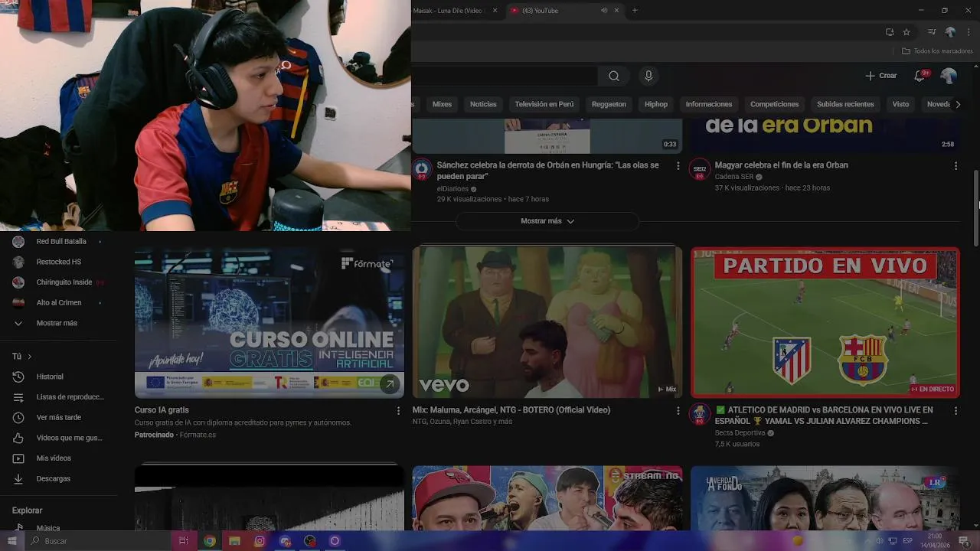980x551 pixels.
Task: Click the install app icon in address bar
Action: 890,32
